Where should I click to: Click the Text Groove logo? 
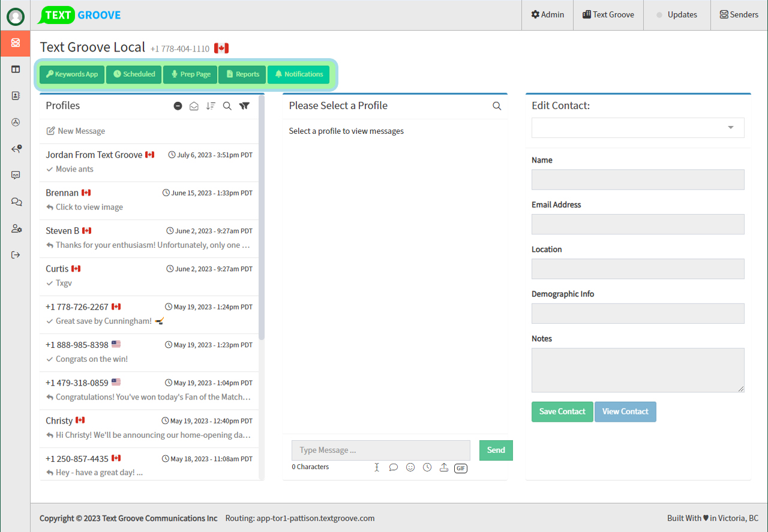tap(80, 15)
